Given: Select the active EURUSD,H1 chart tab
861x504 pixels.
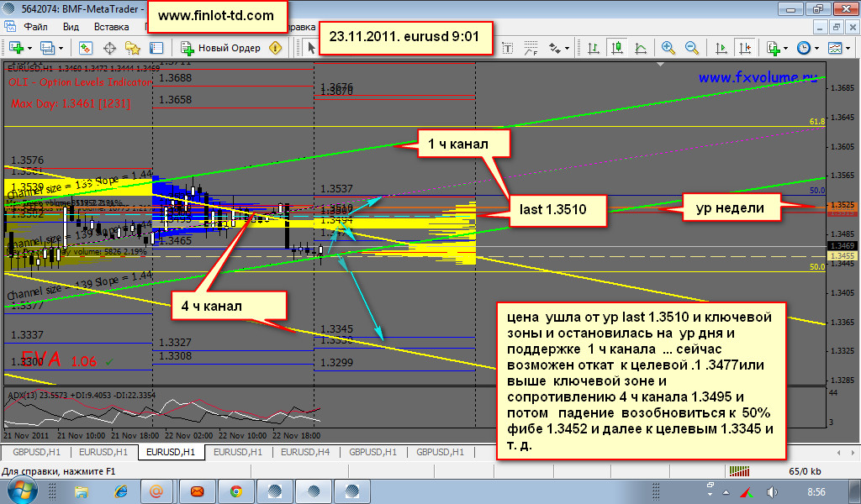Looking at the screenshot, I should click(171, 452).
